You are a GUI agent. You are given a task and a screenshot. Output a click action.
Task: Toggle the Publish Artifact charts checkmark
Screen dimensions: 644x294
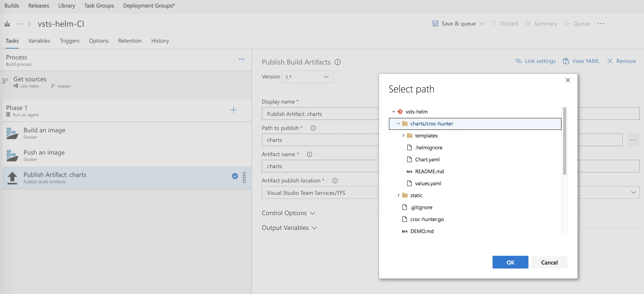235,176
